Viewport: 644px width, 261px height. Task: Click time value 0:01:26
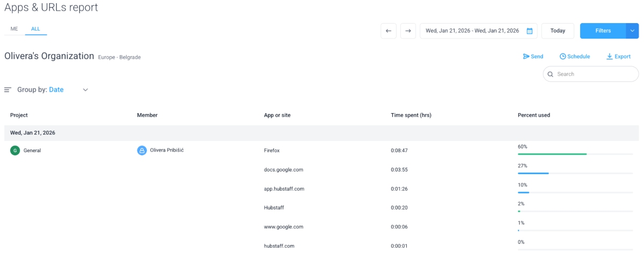(x=400, y=189)
